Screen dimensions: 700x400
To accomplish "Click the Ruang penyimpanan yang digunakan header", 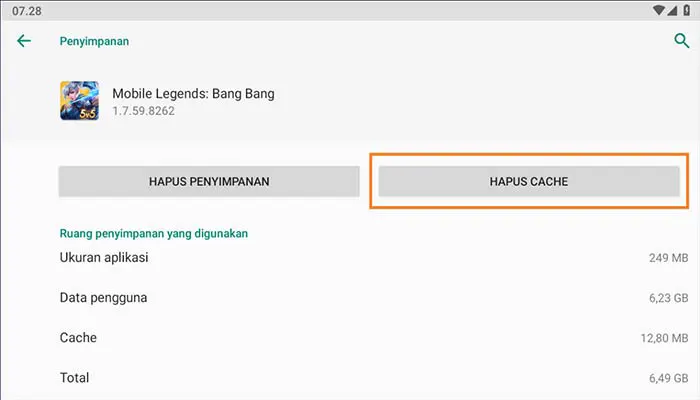I will 154,233.
